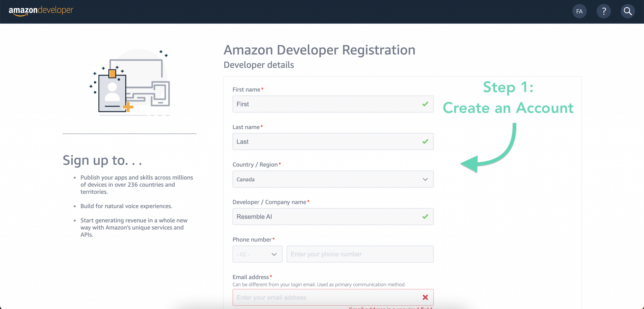The width and height of the screenshot is (644, 309).
Task: Click the checkmark in First name field
Action: click(425, 104)
